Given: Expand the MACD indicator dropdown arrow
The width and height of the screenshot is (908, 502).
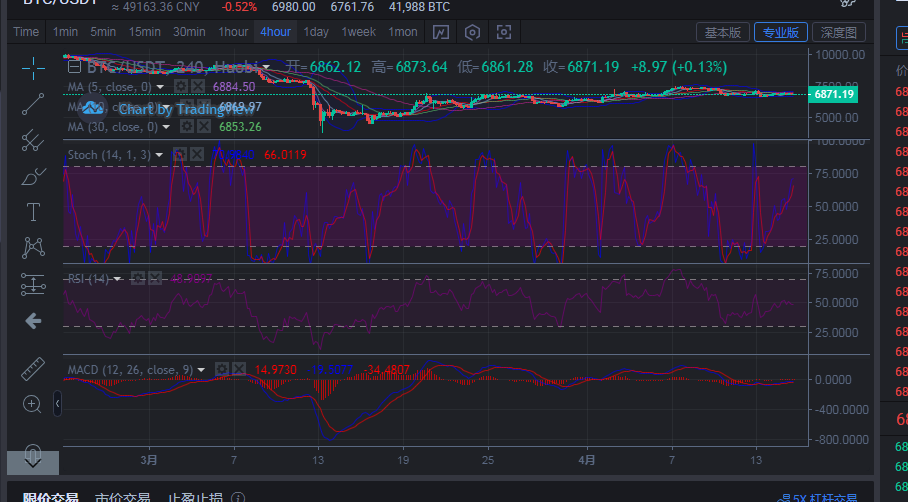Looking at the screenshot, I should (x=203, y=370).
